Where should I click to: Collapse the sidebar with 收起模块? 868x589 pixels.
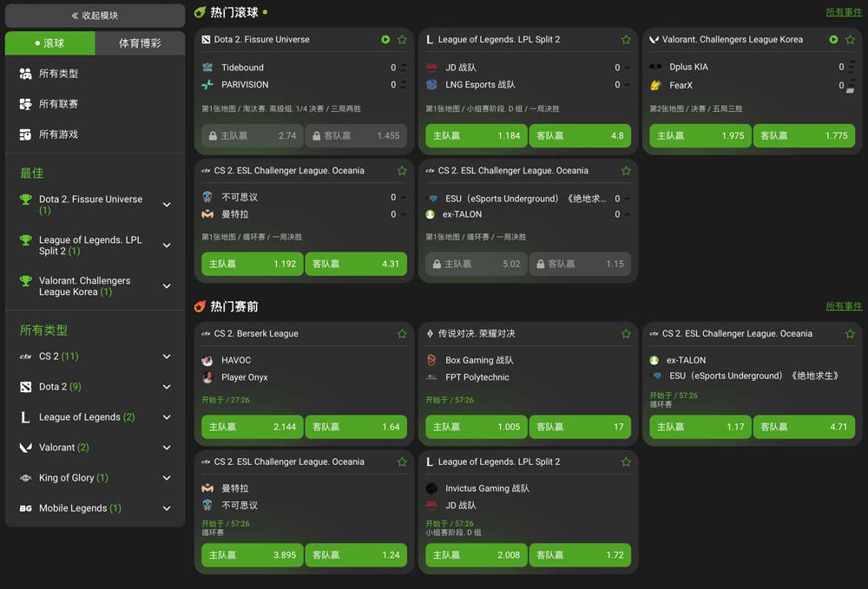point(95,16)
